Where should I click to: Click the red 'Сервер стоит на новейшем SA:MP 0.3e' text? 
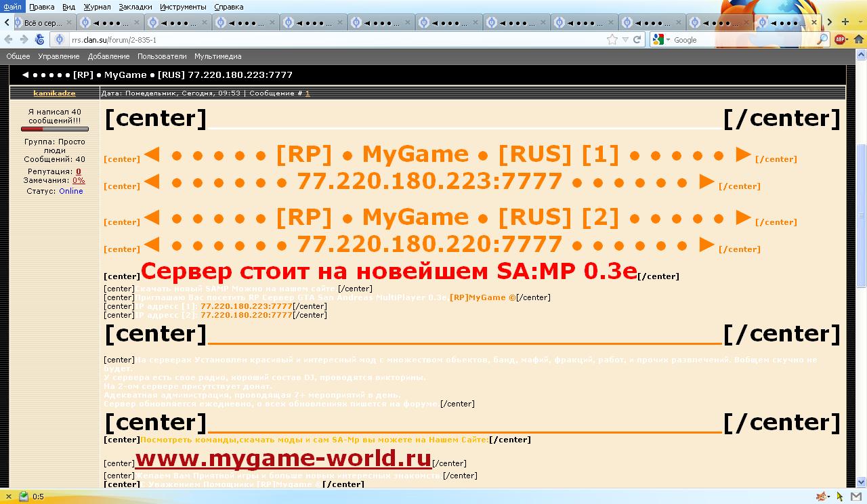pyautogui.click(x=389, y=271)
